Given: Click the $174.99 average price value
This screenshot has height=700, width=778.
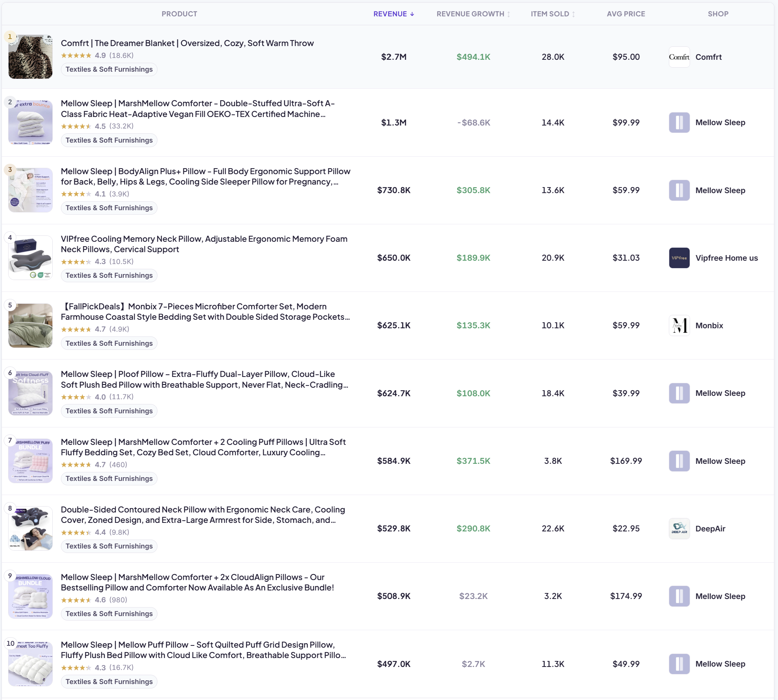Looking at the screenshot, I should (x=626, y=596).
